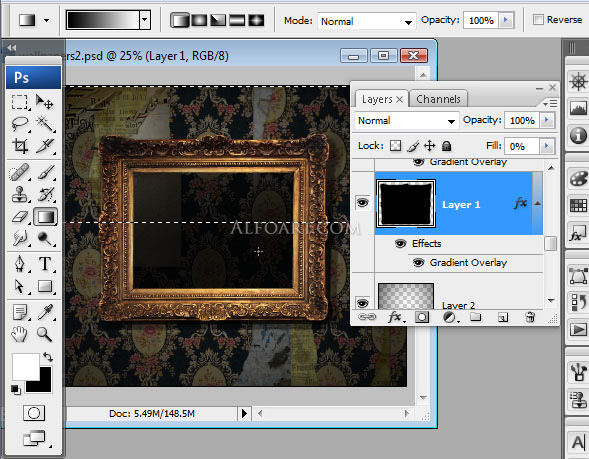Toggle Layer 1 Gradient Overlay effect visibility
The height and width of the screenshot is (459, 589).
pyautogui.click(x=418, y=263)
